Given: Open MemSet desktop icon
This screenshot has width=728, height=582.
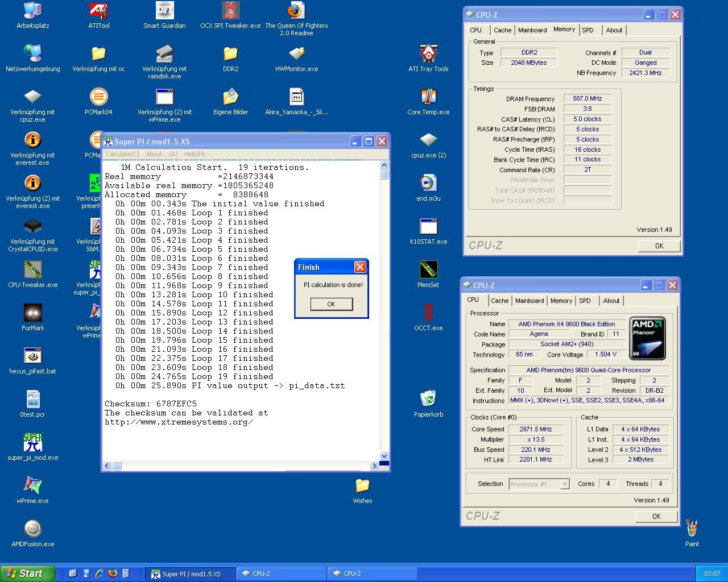Looking at the screenshot, I should pos(428,275).
